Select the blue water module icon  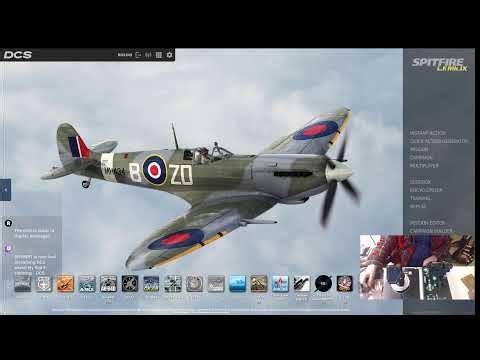238,284
